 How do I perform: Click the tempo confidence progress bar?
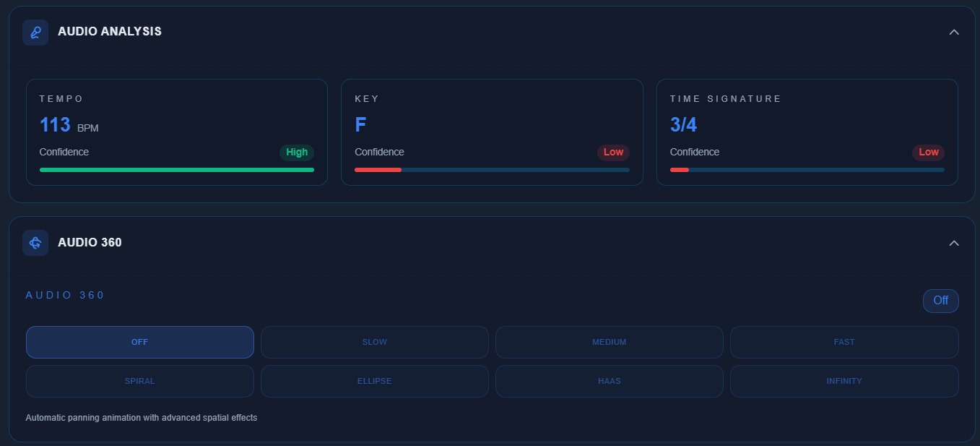177,170
